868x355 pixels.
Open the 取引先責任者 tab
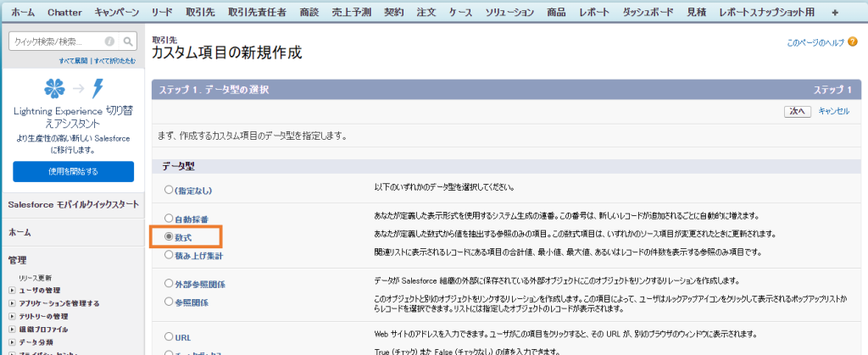point(258,12)
